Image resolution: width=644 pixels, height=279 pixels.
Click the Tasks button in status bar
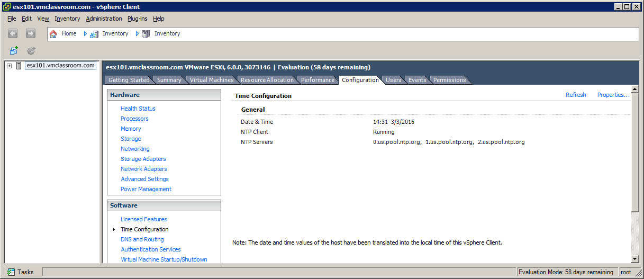coord(21,272)
